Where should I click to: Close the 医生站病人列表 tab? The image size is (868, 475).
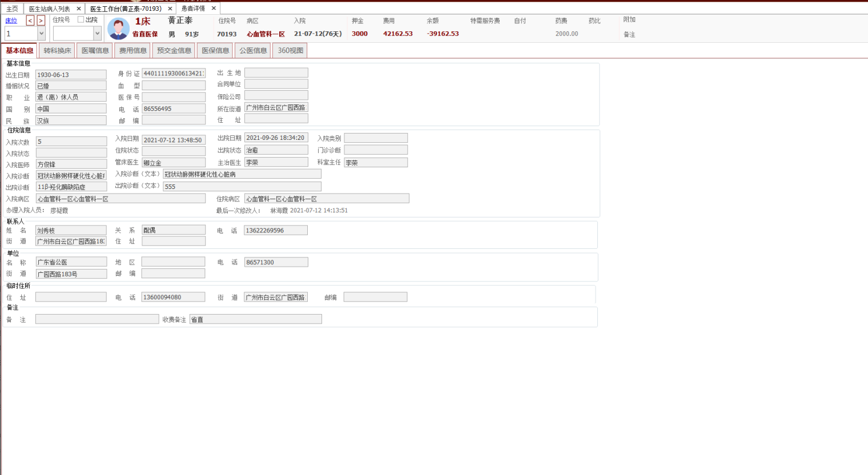click(79, 9)
